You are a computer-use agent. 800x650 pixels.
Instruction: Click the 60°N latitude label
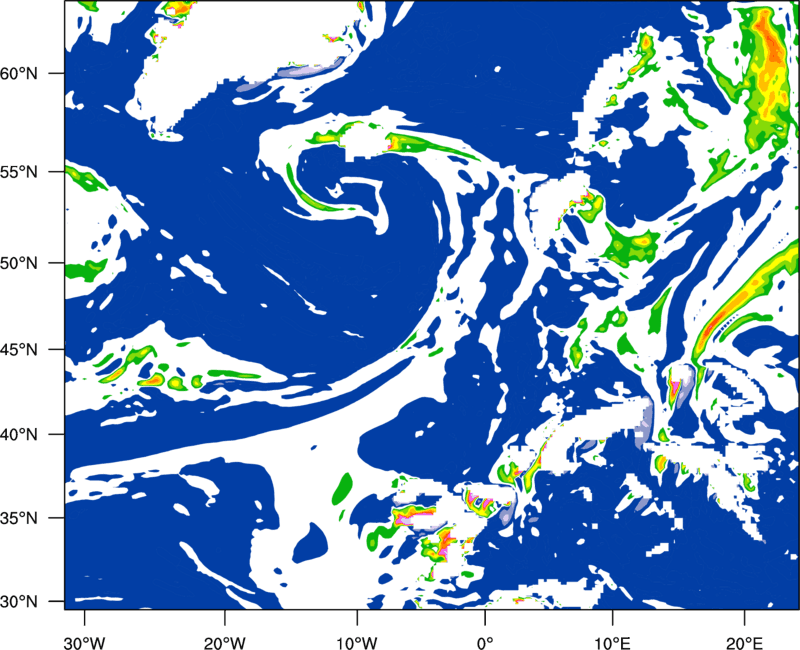[19, 73]
